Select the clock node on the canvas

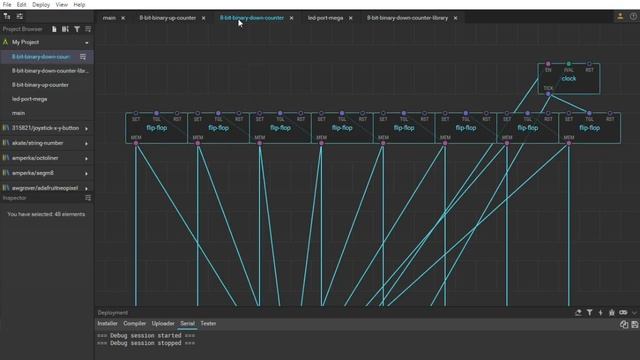pyautogui.click(x=569, y=78)
